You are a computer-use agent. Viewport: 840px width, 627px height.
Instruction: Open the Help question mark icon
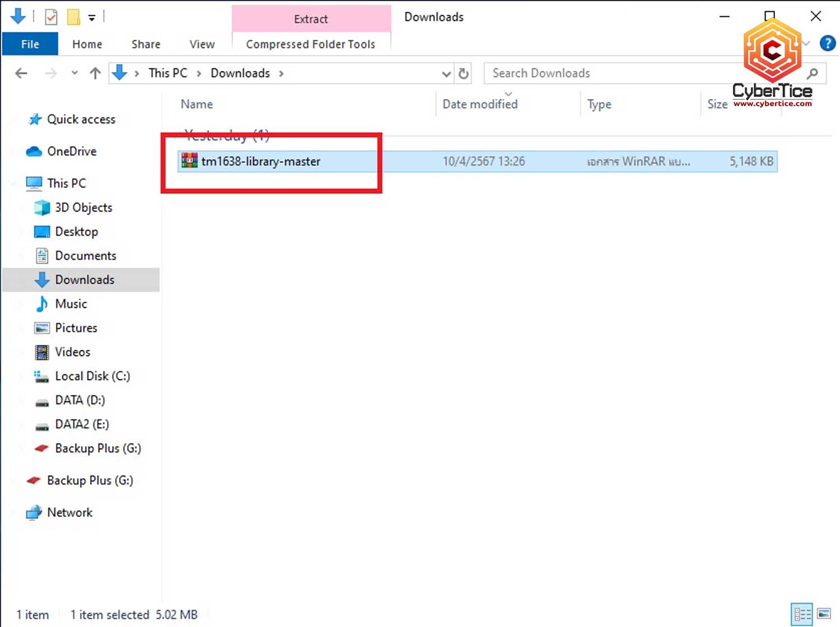tap(827, 43)
